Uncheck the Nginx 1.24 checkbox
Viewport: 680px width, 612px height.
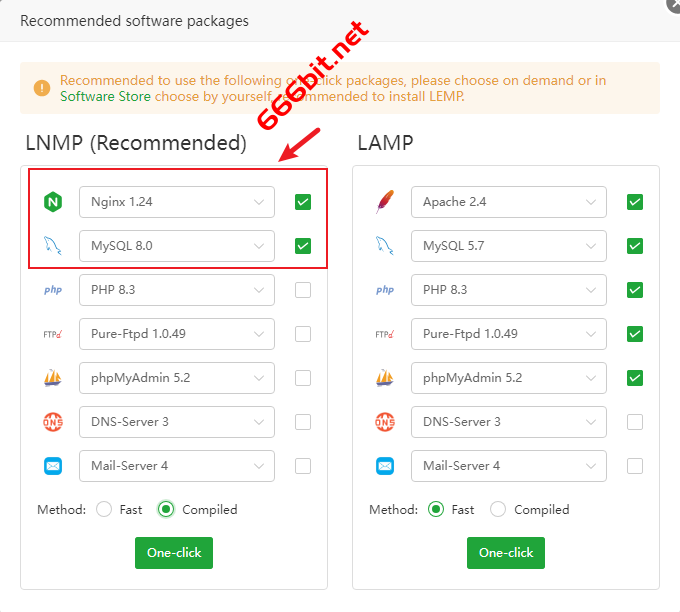303,202
